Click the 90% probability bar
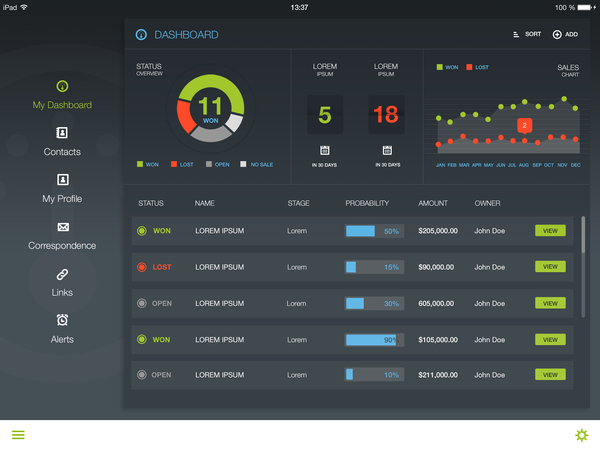The height and width of the screenshot is (450, 600). click(374, 340)
